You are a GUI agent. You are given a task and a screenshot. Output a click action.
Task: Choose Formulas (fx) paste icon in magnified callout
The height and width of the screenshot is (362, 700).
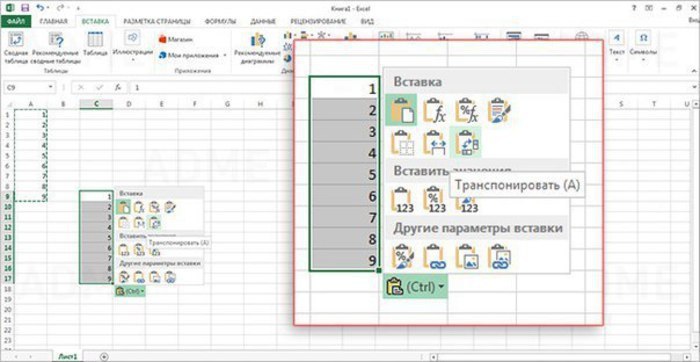click(434, 111)
